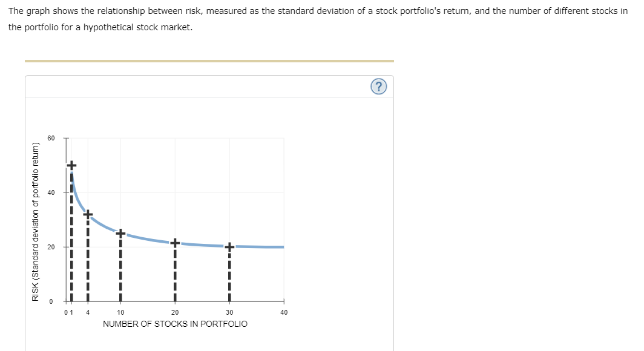Image resolution: width=644 pixels, height=351 pixels.
Task: Select the plus marker at 1 stock
Action: (71, 165)
